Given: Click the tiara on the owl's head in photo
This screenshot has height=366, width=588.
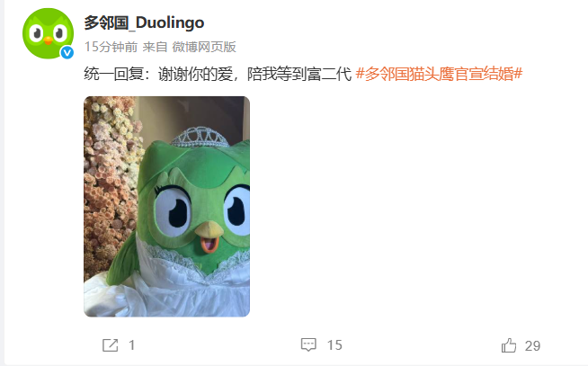Looking at the screenshot, I should 200,137.
